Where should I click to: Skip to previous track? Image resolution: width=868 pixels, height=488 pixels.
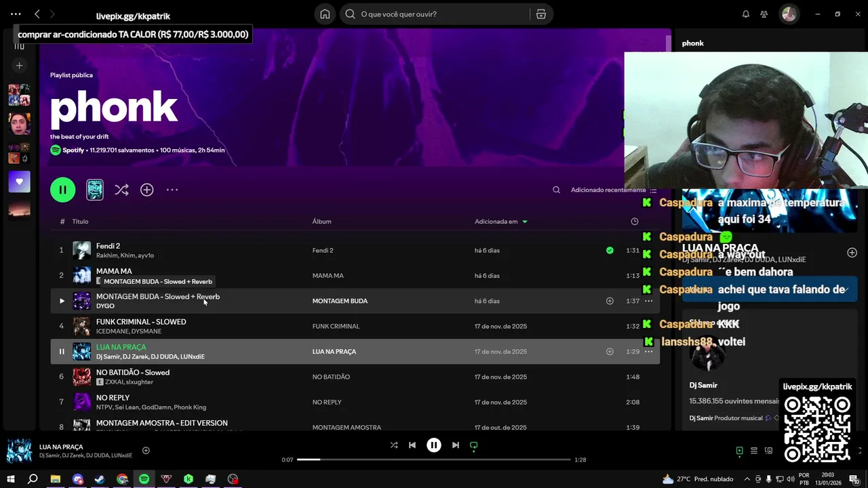[412, 445]
